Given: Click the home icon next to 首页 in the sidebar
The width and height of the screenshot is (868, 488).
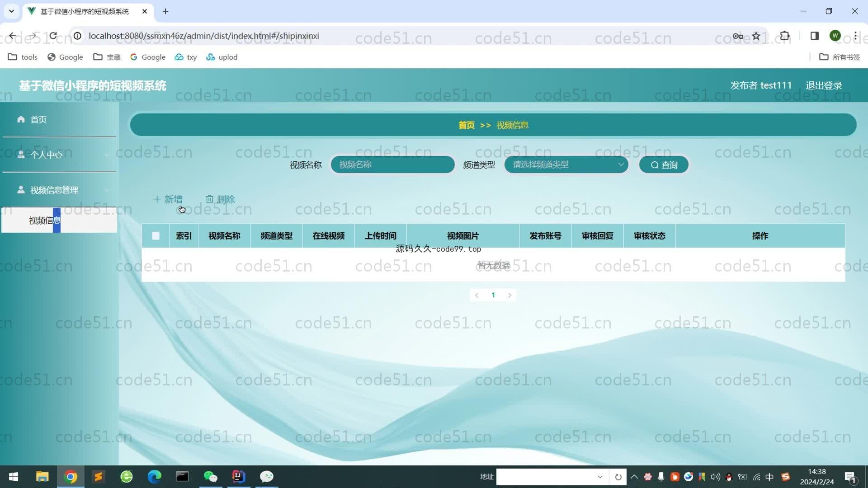Looking at the screenshot, I should pos(21,119).
